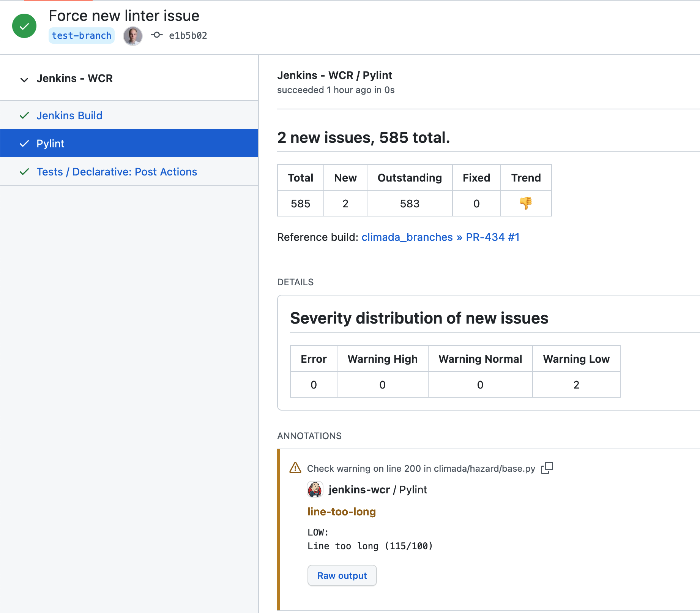The image size is (700, 613).
Task: Click the warning triangle on the annotation
Action: tap(295, 468)
